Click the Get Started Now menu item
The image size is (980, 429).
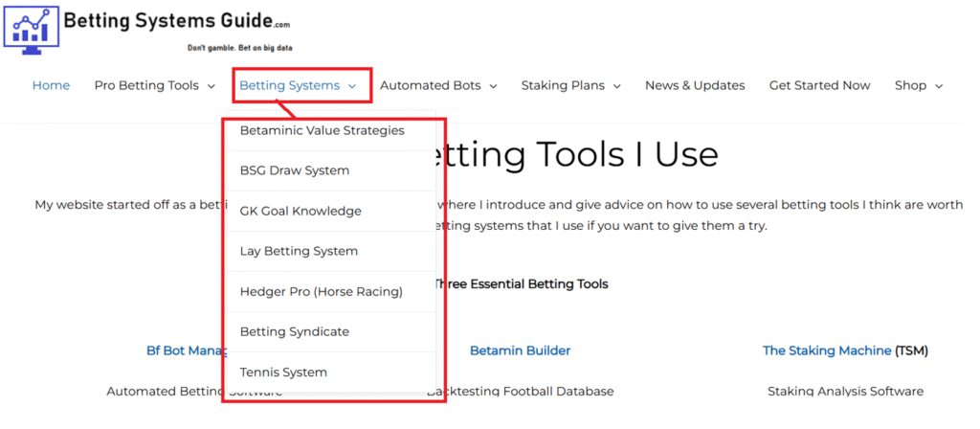pos(819,85)
